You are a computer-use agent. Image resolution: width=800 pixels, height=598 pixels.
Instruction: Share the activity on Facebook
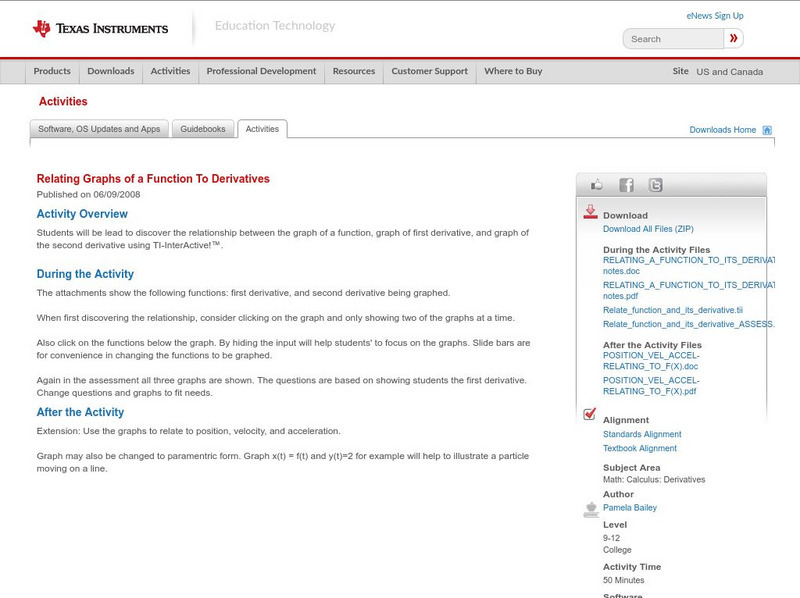point(626,185)
